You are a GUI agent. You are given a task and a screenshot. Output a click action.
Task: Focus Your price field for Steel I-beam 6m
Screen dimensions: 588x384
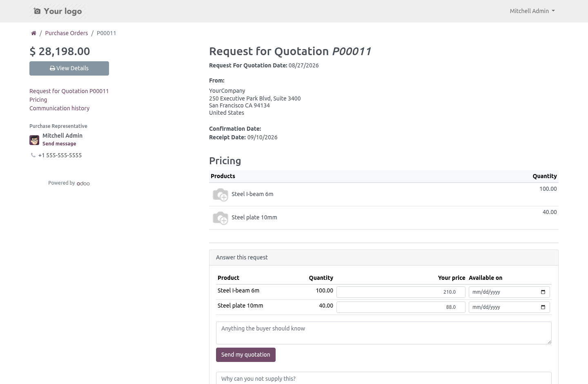401,292
